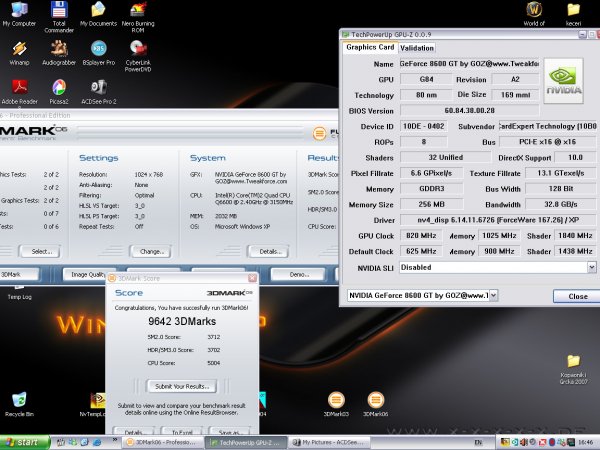The width and height of the screenshot is (600, 450).
Task: Click the Shader 1840 MHz clock value
Action: (575, 236)
